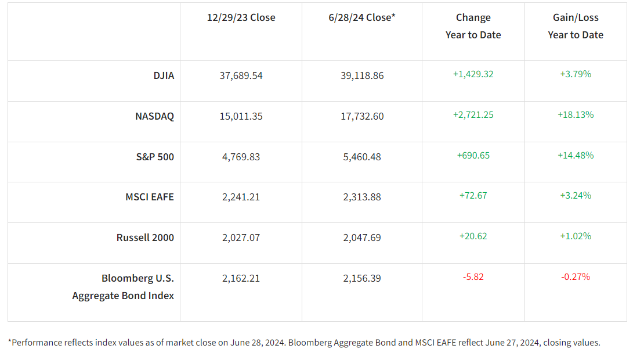Select Bloomberg U.S. Aggregate Bond Index label
The width and height of the screenshot is (644, 356).
(x=123, y=287)
